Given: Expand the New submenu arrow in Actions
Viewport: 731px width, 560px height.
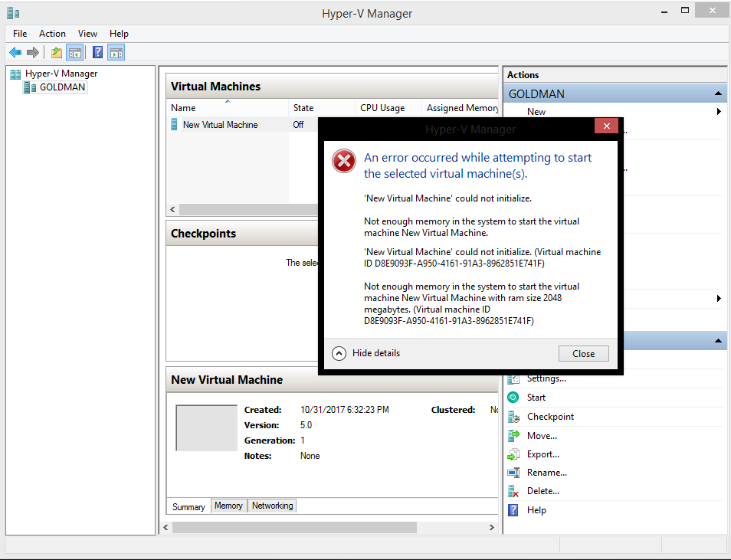Looking at the screenshot, I should point(719,111).
